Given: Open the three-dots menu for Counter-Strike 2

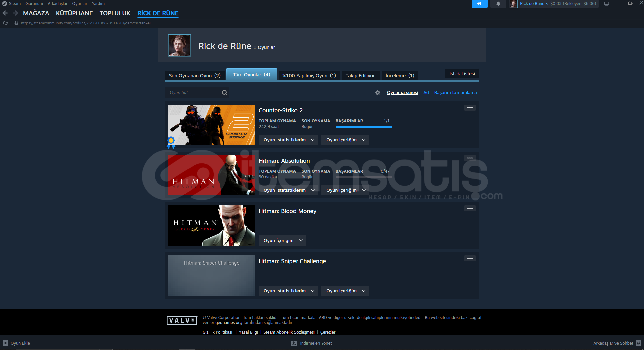Looking at the screenshot, I should pos(470,108).
